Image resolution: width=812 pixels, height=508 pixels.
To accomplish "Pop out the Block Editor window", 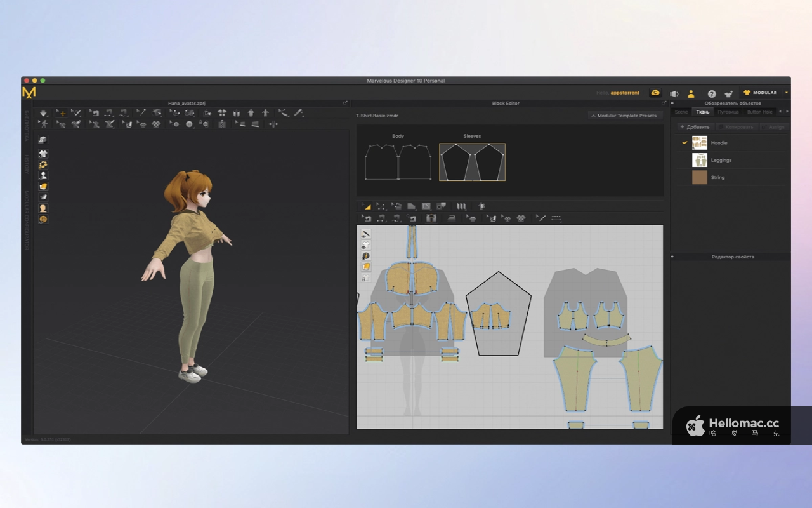I will pyautogui.click(x=664, y=103).
